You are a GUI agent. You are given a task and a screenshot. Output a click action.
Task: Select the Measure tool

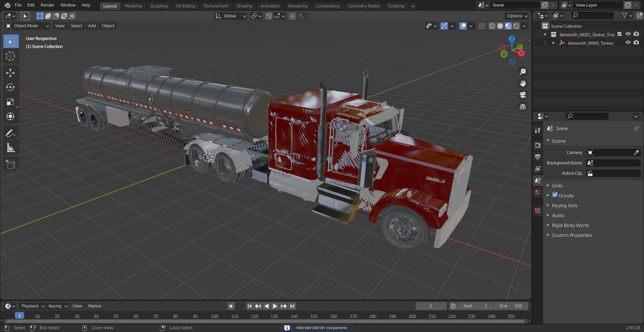point(10,148)
